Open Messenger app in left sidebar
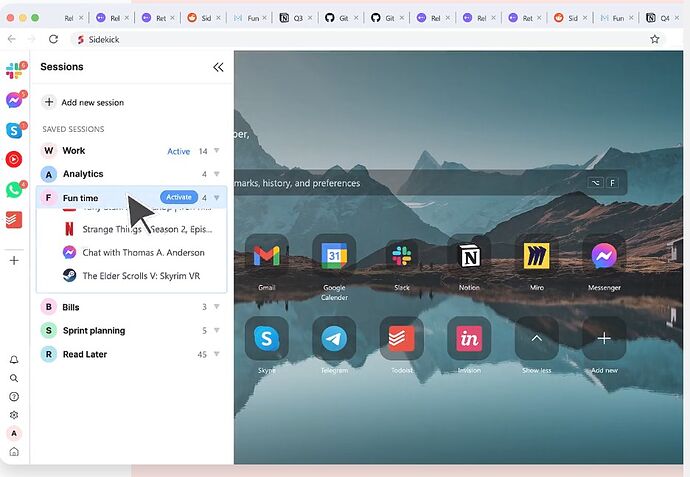Viewport: 690px width, 477px height. coord(14,100)
